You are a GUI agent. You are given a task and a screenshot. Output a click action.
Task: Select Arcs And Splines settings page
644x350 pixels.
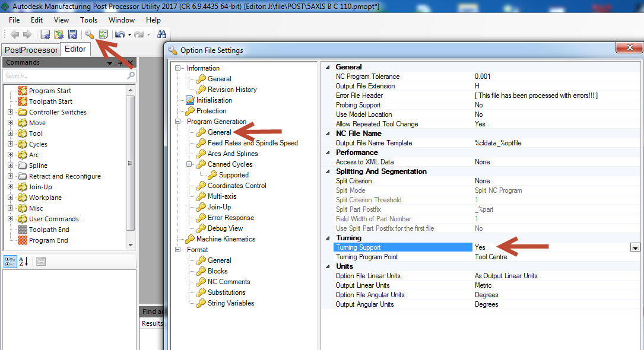coord(233,154)
